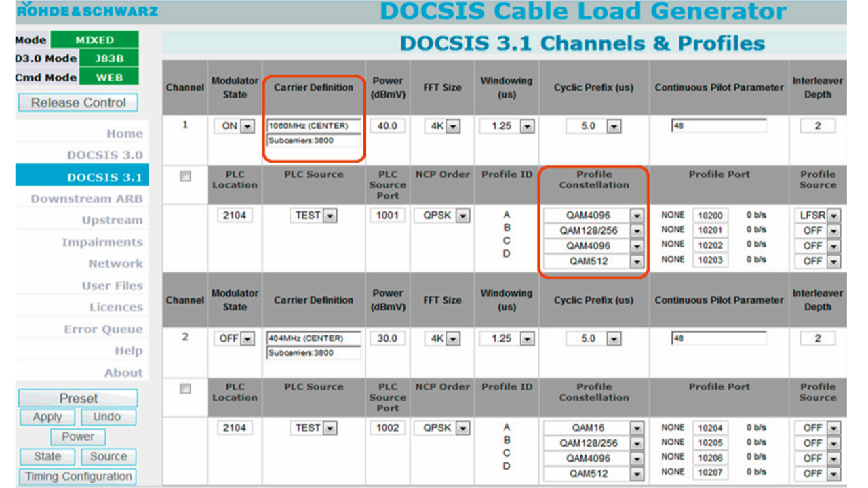Viewport: 868px width, 488px height.
Task: Edit channel 1 Interleaver Depth field
Action: [x=817, y=126]
